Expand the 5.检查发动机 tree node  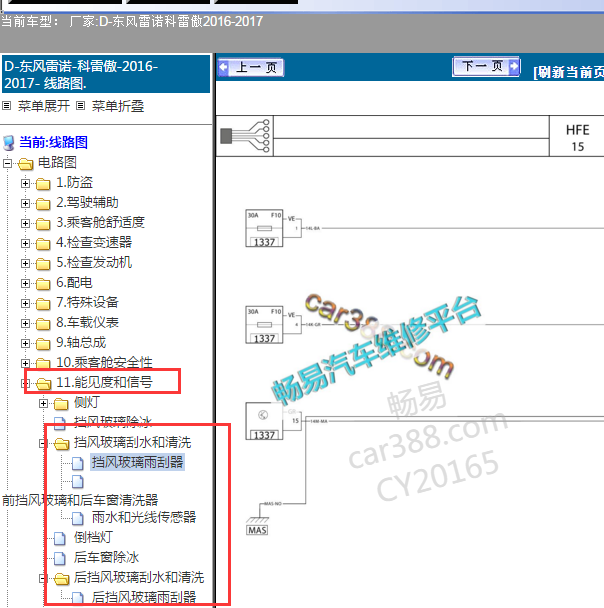25,263
